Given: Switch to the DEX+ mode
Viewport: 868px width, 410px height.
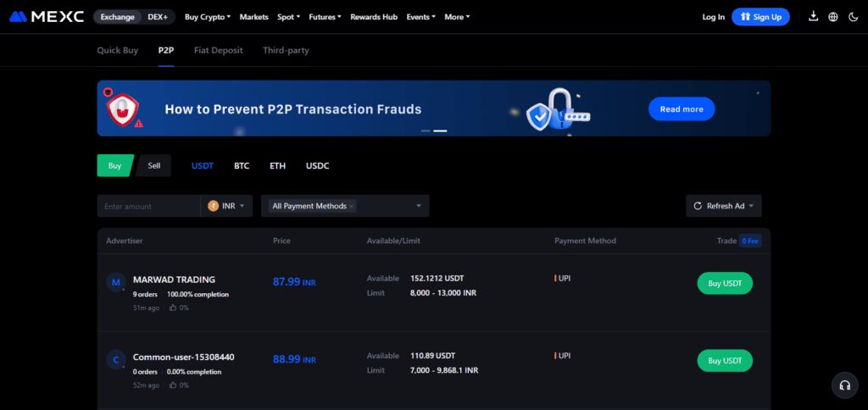Looking at the screenshot, I should pyautogui.click(x=158, y=17).
